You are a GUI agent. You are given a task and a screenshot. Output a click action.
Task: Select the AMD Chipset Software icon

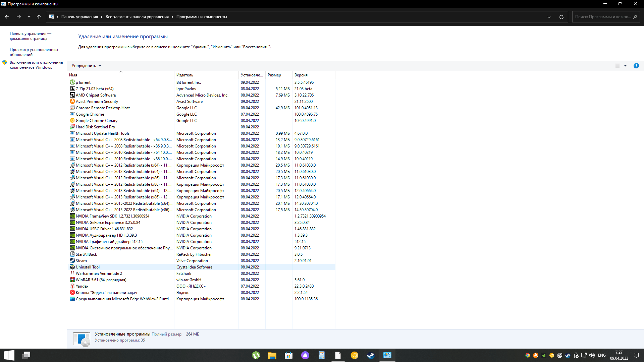point(72,95)
